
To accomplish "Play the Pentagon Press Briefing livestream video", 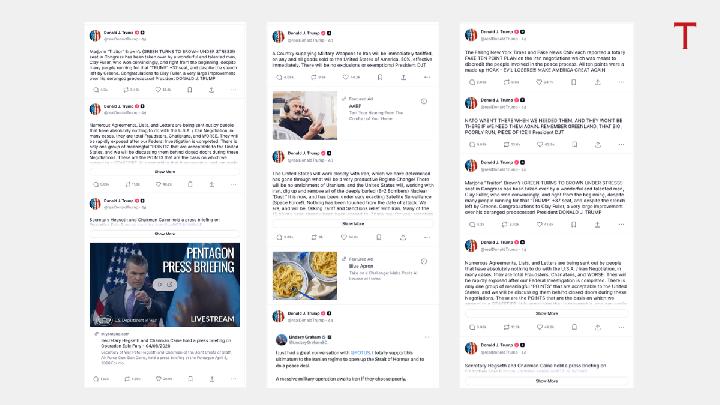I will (x=165, y=285).
